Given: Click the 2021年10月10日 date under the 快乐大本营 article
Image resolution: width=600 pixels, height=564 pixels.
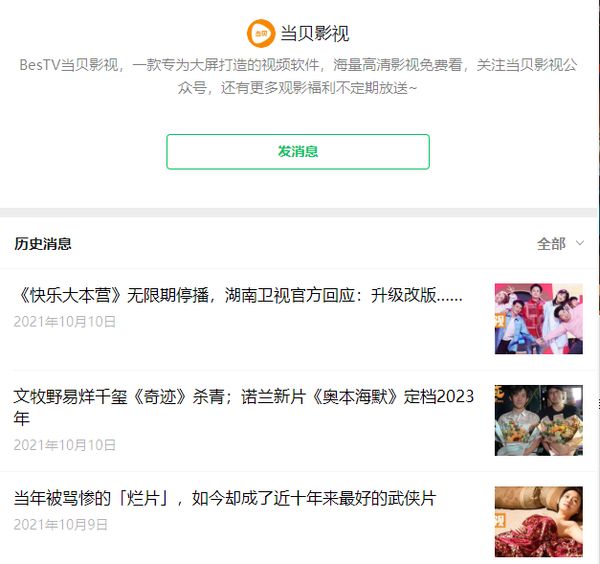Looking at the screenshot, I should click(x=65, y=321).
